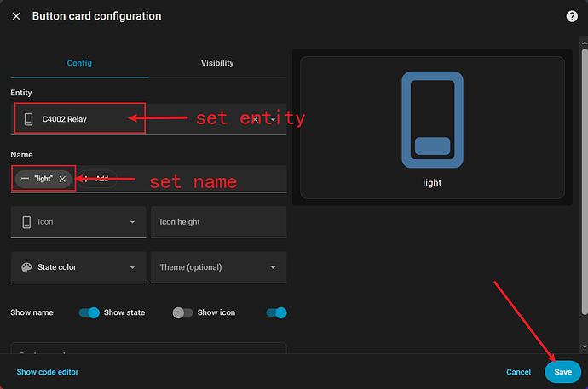Click the palette icon beside State color

coord(26,267)
